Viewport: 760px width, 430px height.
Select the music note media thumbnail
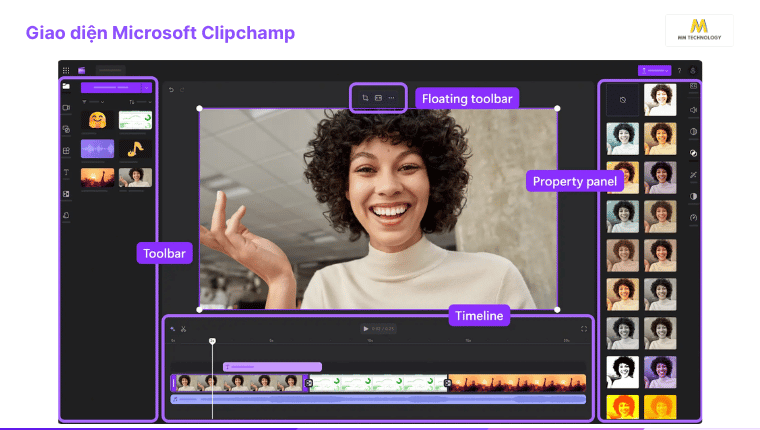135,149
